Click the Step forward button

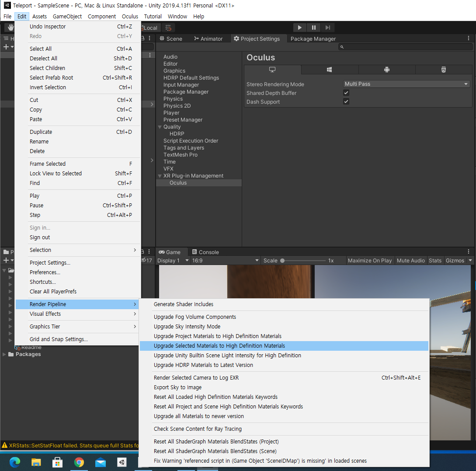(327, 28)
